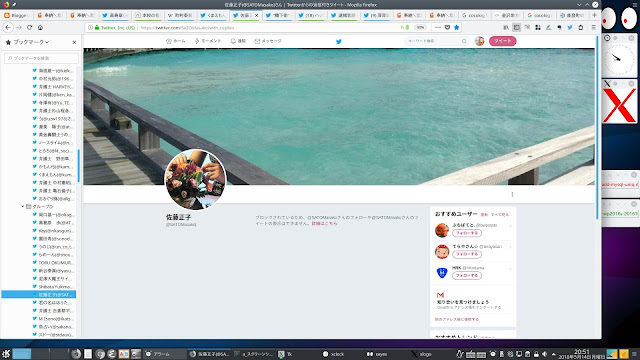
Task: Click the green padlock site security icon
Action: [97, 28]
